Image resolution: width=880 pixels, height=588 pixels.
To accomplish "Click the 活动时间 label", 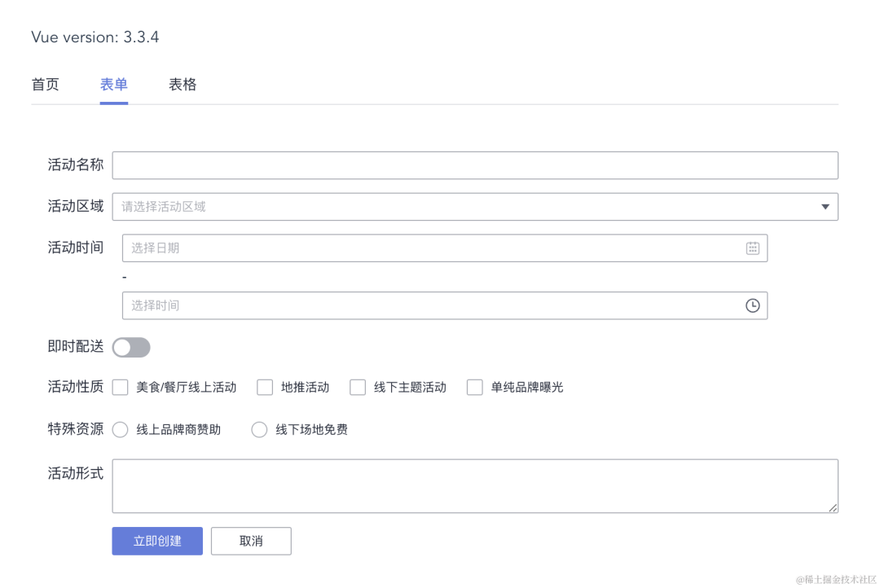I will coord(76,248).
